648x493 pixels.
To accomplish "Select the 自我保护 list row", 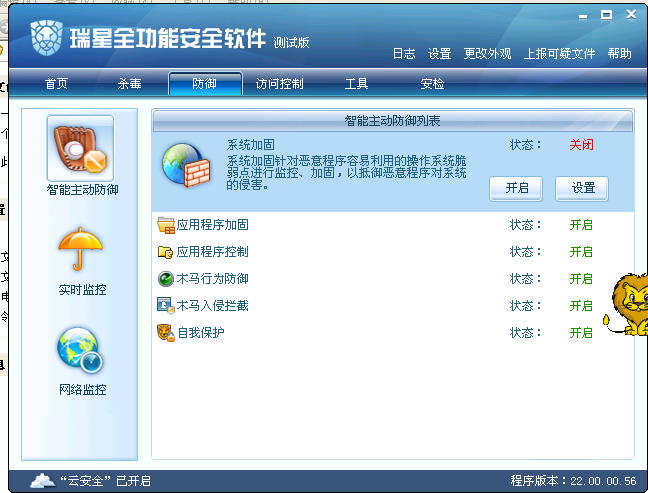I will click(x=393, y=333).
